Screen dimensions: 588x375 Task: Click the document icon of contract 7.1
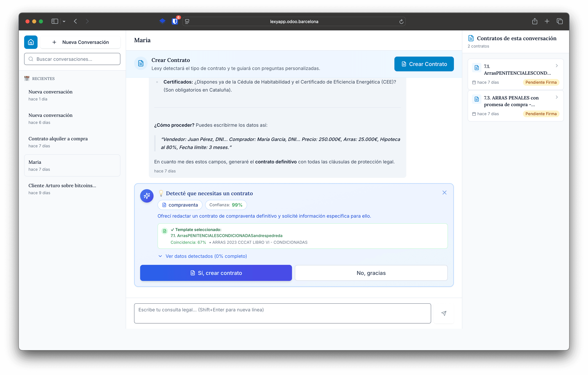pos(476,67)
